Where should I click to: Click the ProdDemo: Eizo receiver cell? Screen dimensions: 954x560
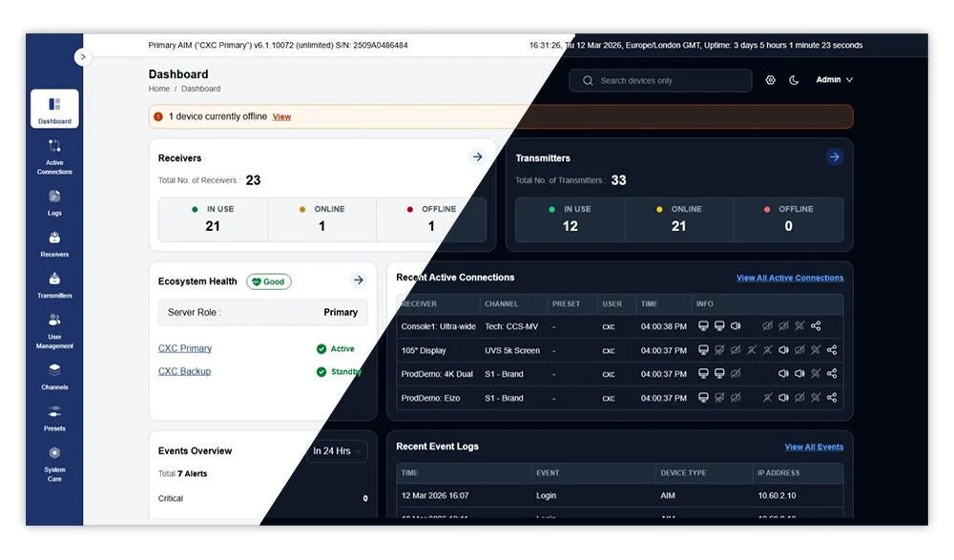pos(430,398)
